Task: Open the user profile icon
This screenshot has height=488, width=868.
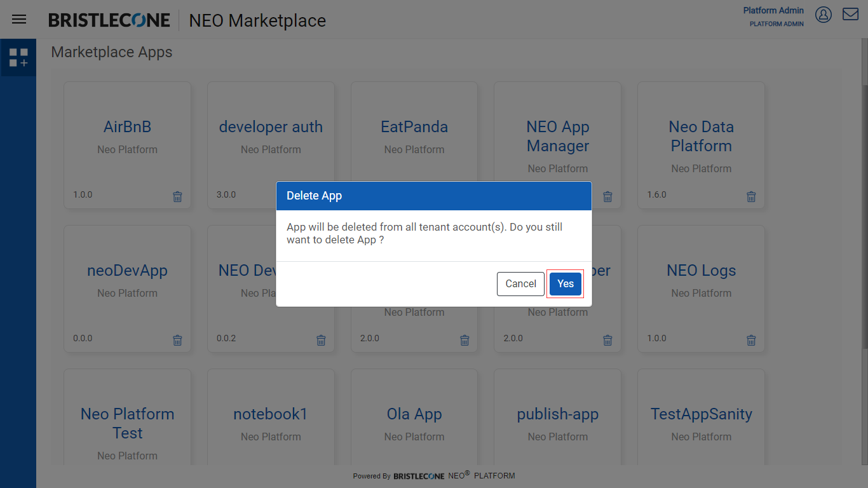Action: pyautogui.click(x=824, y=15)
